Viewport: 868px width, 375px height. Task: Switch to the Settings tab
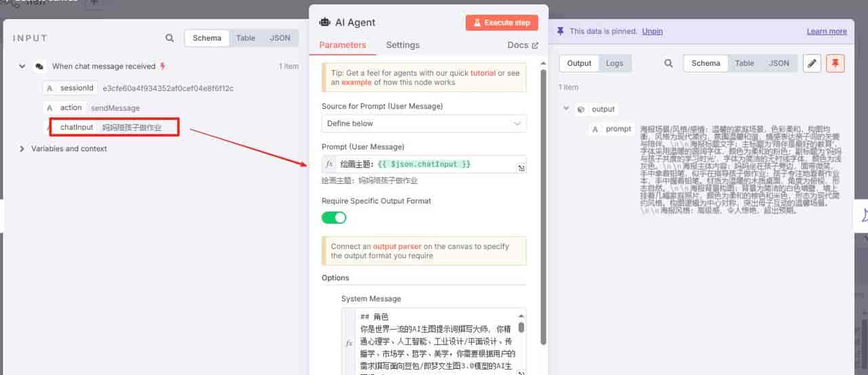403,45
